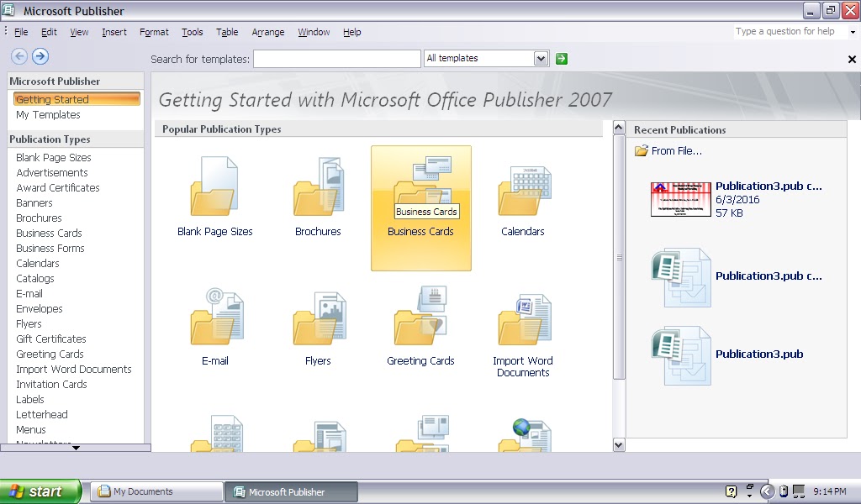Screen dimensions: 861x504
Task: Click the Type a question for help box
Action: (x=790, y=31)
